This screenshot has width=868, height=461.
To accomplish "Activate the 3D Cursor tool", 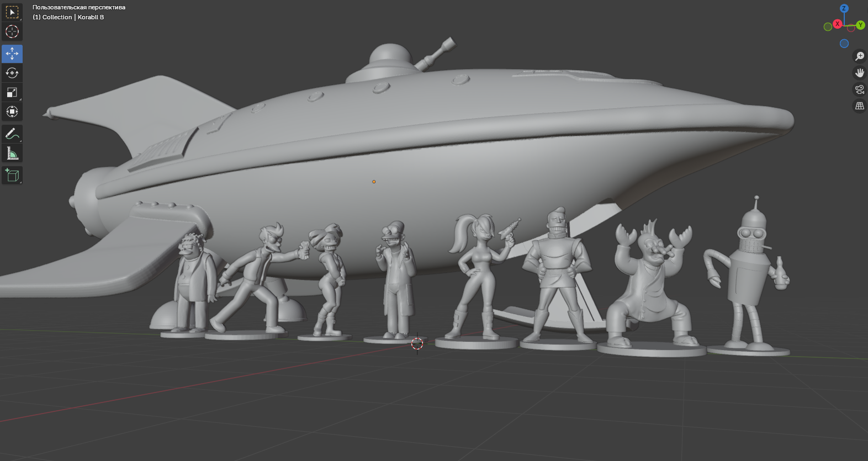I will point(12,31).
